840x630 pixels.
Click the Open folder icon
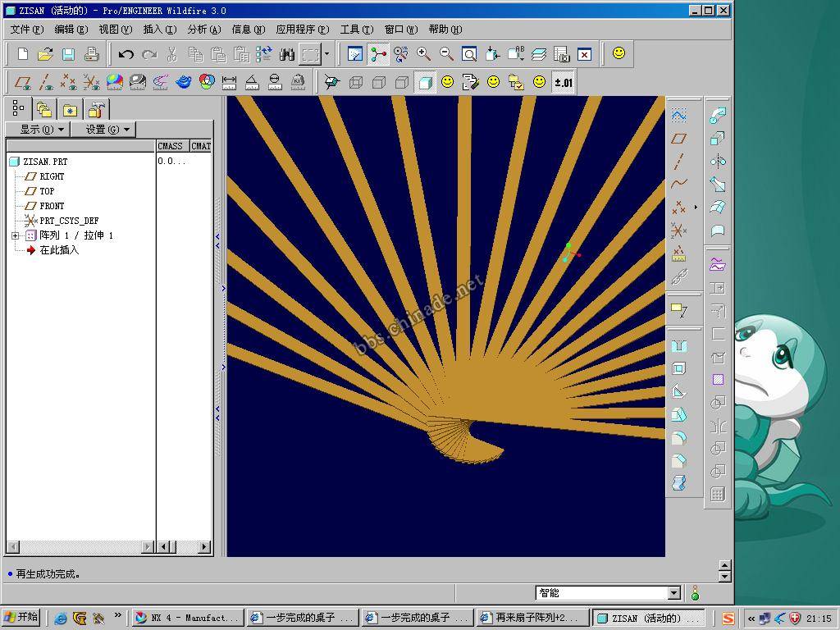tap(45, 54)
